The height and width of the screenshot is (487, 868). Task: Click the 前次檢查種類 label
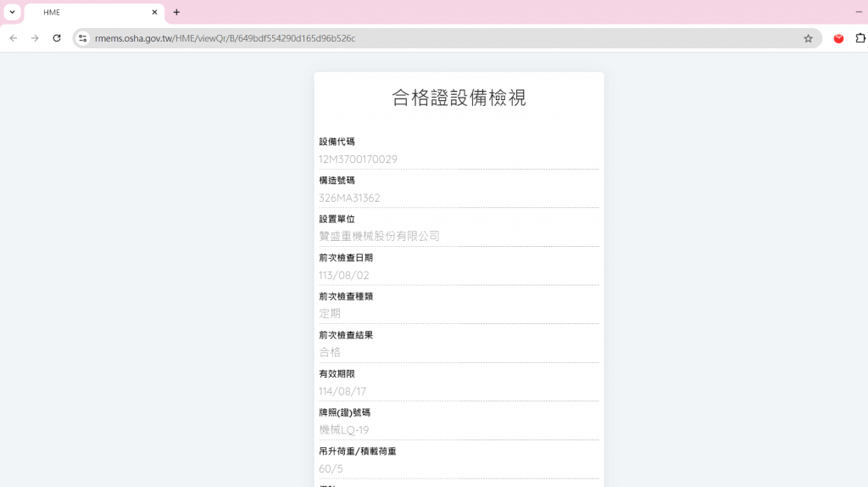pos(346,296)
